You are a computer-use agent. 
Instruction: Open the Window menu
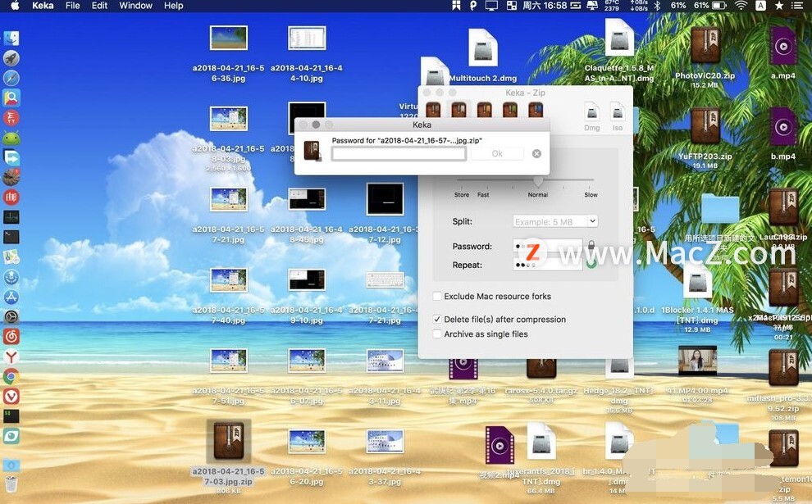click(135, 6)
